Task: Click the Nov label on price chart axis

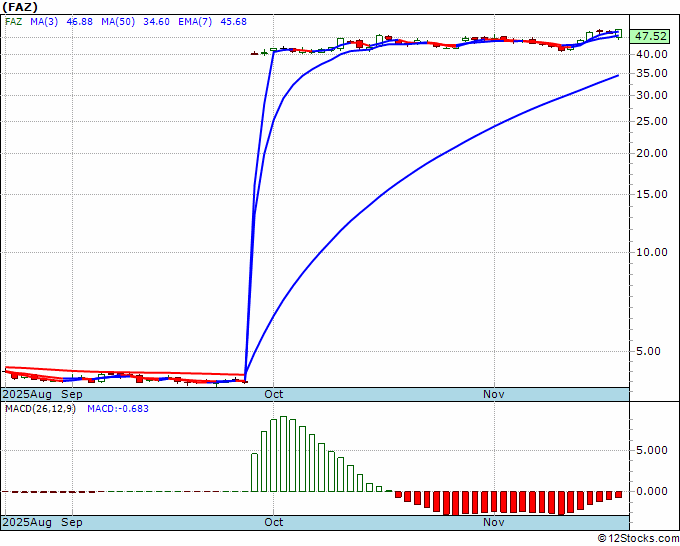Action: click(x=494, y=394)
